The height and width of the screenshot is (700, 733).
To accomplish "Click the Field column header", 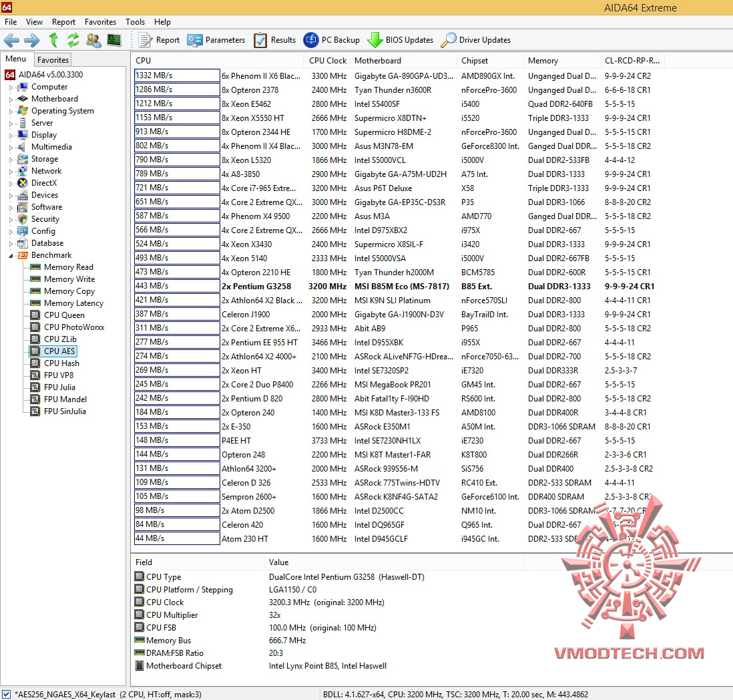I will (x=198, y=562).
